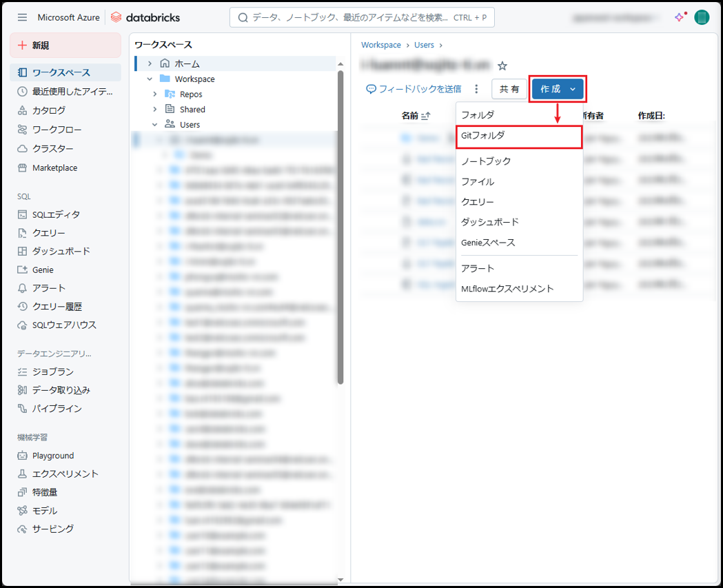This screenshot has width=723, height=588.
Task: Choose ファイル from the create menu
Action: (x=519, y=182)
